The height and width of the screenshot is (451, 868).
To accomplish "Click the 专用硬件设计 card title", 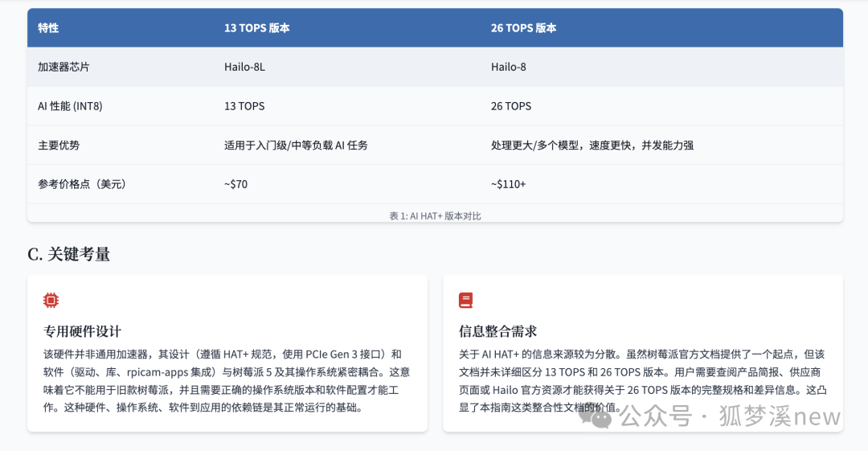I will [82, 331].
